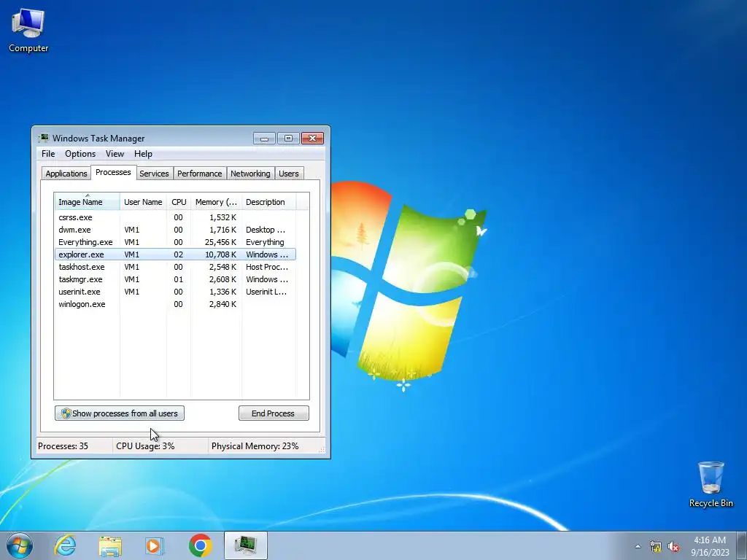Open the File menu
This screenshot has height=560, width=747.
[x=48, y=154]
